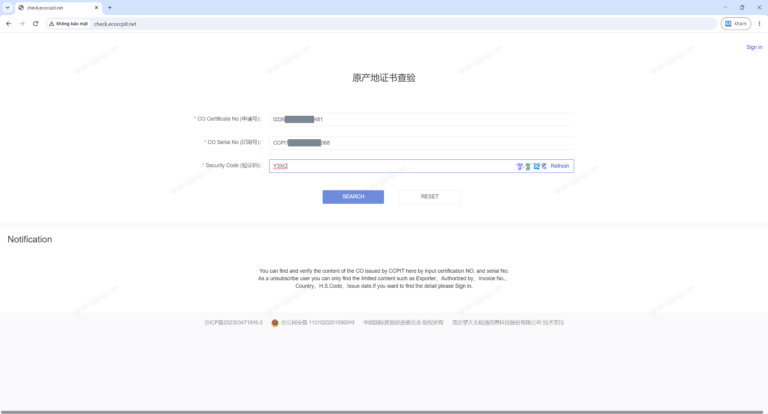This screenshot has height=414, width=768.
Task: Click the Notification heading
Action: click(29, 239)
